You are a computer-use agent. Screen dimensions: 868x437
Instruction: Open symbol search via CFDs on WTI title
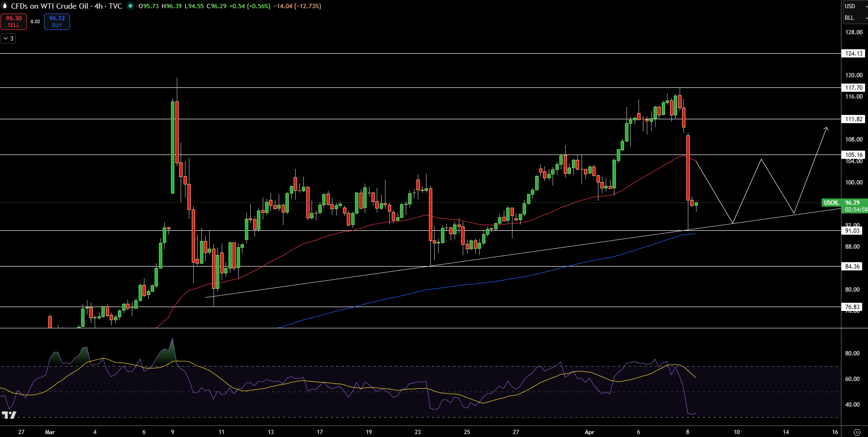66,6
